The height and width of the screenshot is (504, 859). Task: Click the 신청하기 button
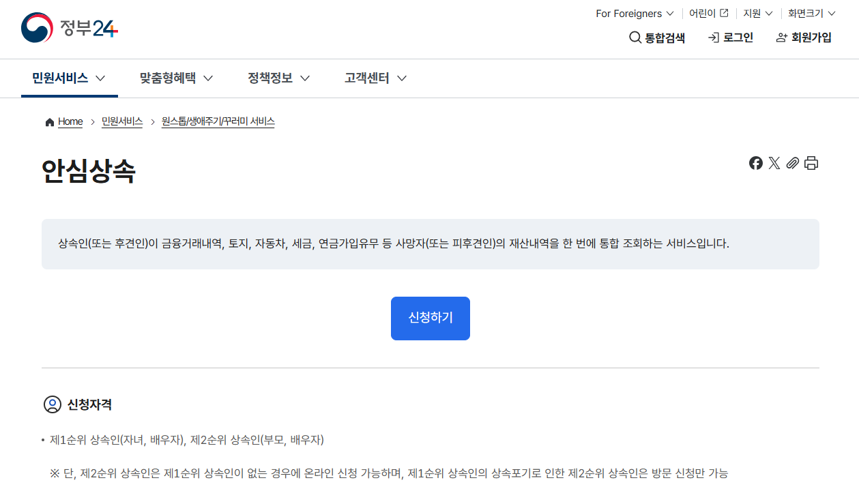(x=431, y=318)
